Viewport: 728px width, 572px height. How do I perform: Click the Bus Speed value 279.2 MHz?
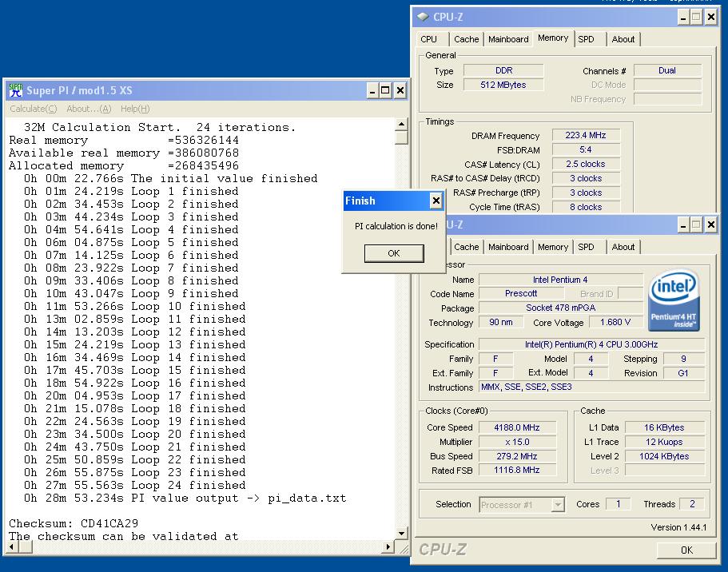[517, 456]
